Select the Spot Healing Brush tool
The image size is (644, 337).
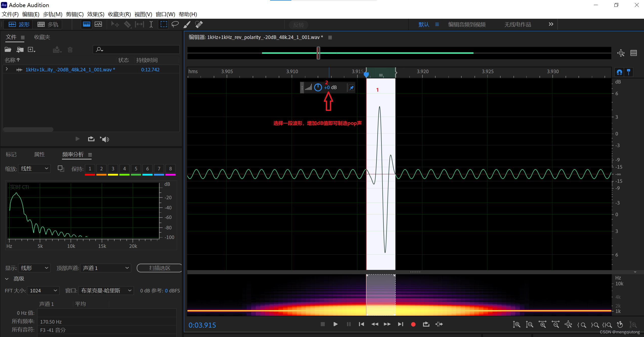coord(199,24)
